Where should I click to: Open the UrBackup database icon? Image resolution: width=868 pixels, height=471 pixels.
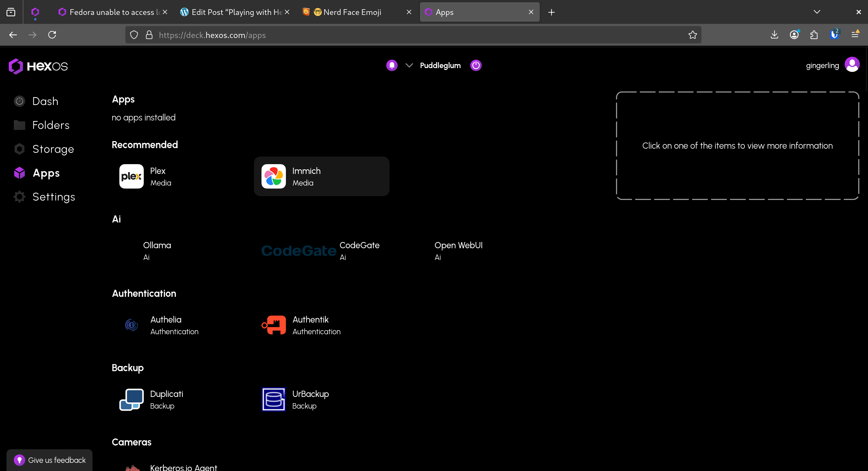coord(274,400)
